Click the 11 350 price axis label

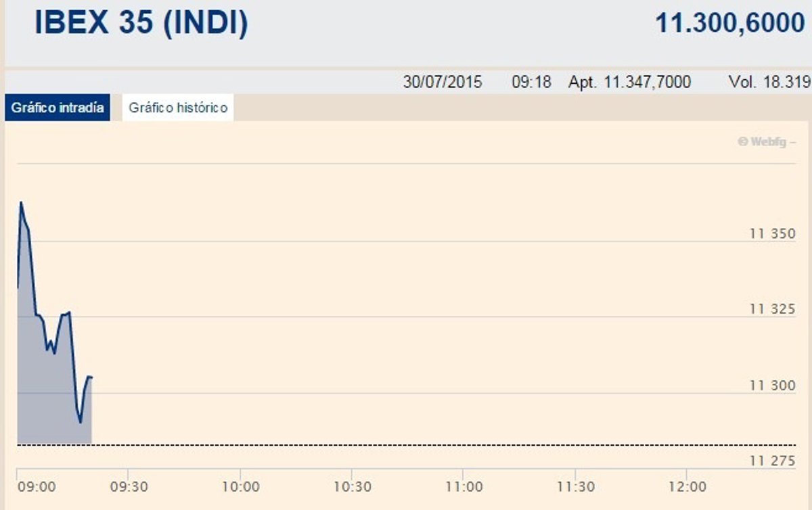[x=772, y=235]
